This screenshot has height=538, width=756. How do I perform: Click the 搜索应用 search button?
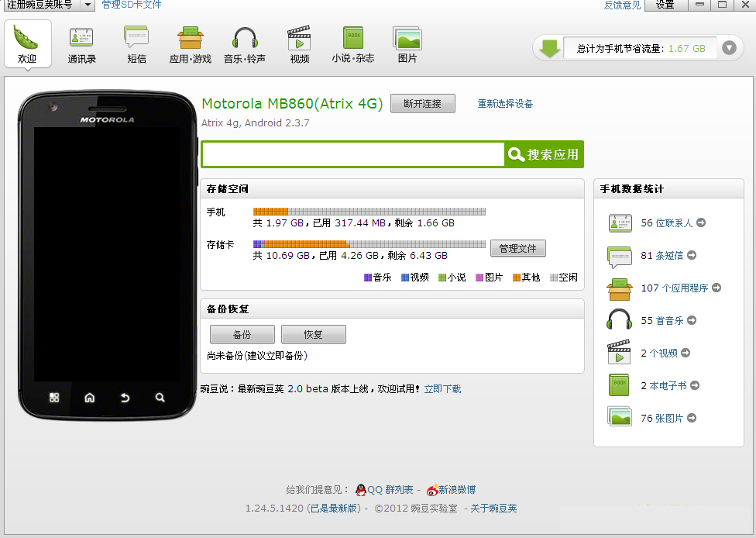coord(544,154)
